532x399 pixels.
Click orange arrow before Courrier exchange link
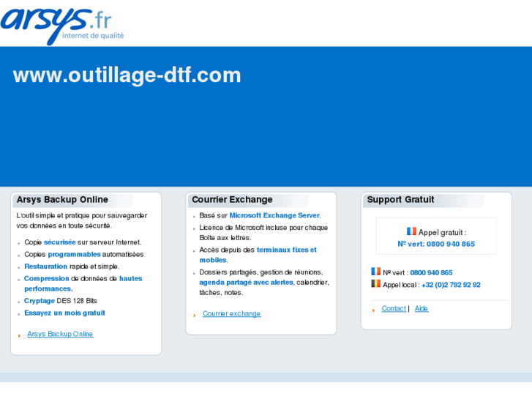click(x=195, y=316)
